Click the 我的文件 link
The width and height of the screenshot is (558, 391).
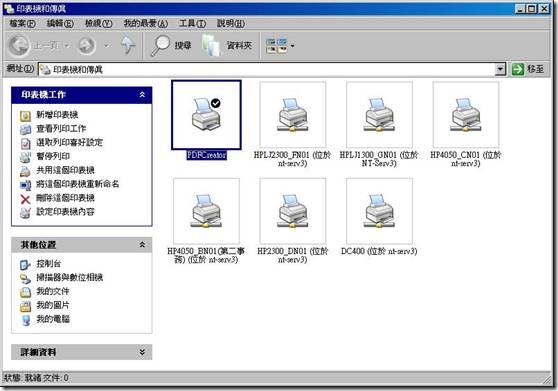[x=53, y=291]
